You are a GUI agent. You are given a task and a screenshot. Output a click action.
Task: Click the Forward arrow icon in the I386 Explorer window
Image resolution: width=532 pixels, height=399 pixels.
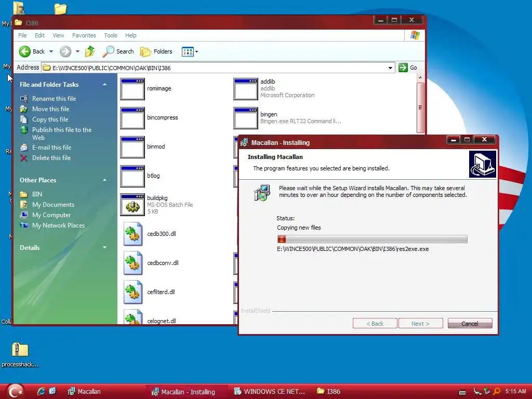coord(65,51)
